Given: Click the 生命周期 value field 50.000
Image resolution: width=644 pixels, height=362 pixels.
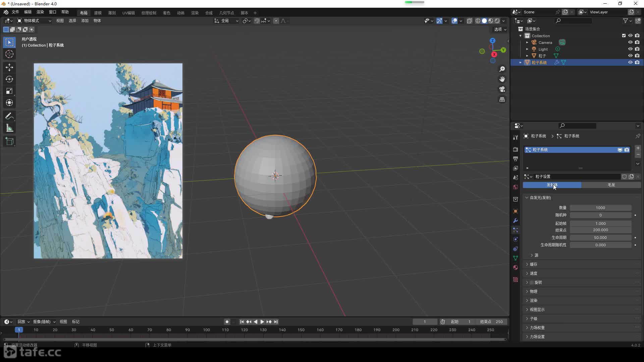Looking at the screenshot, I should [600, 238].
